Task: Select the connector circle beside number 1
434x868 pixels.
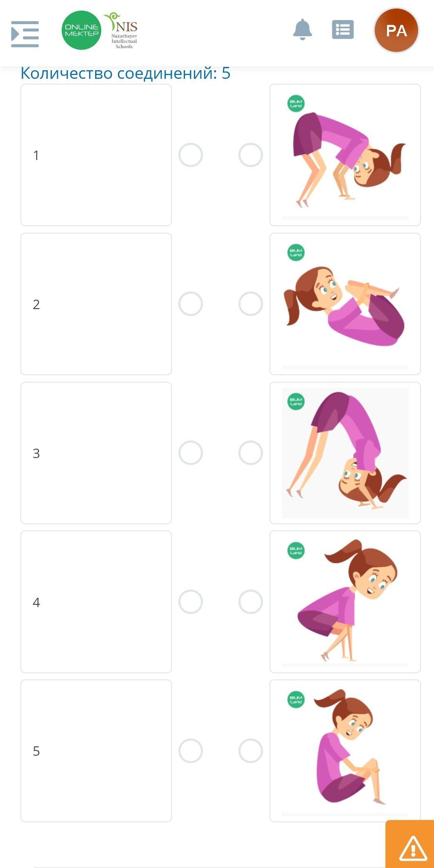Action: pyautogui.click(x=191, y=155)
